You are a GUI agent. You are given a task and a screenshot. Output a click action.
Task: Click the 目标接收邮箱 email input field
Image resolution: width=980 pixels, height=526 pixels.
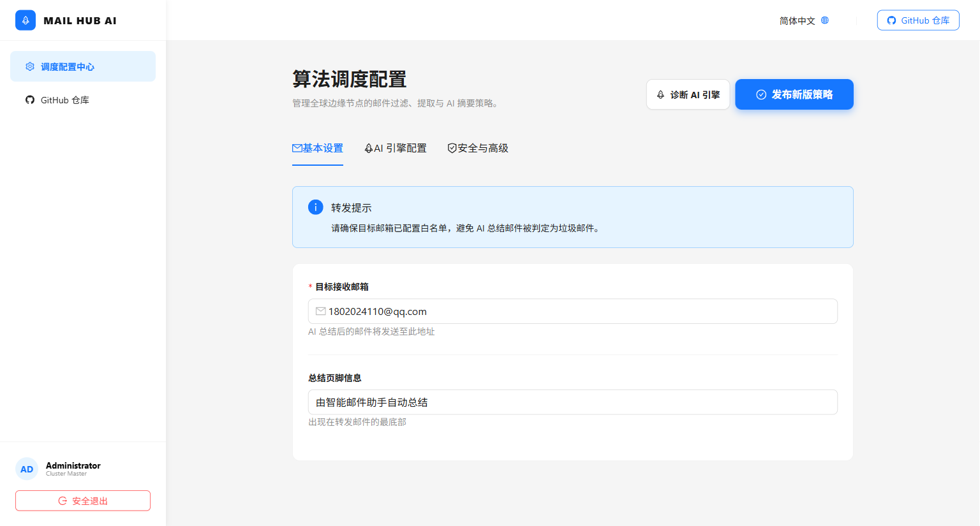click(572, 311)
